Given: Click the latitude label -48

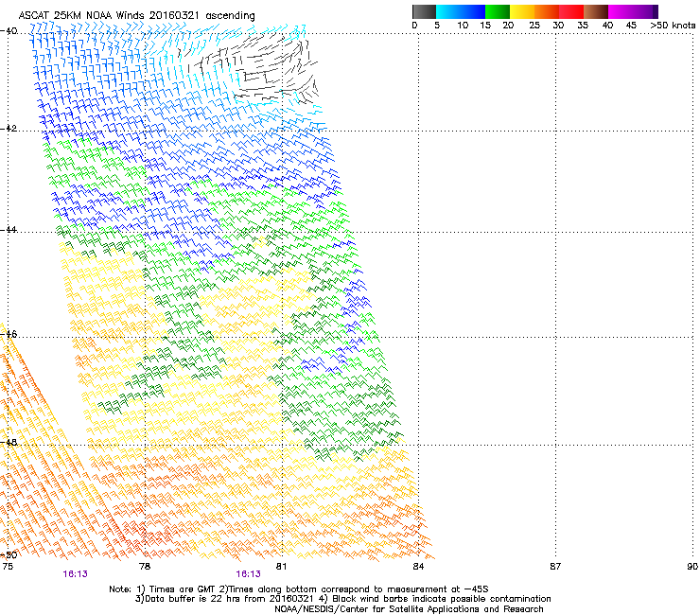Looking at the screenshot, I should [x=9, y=442].
